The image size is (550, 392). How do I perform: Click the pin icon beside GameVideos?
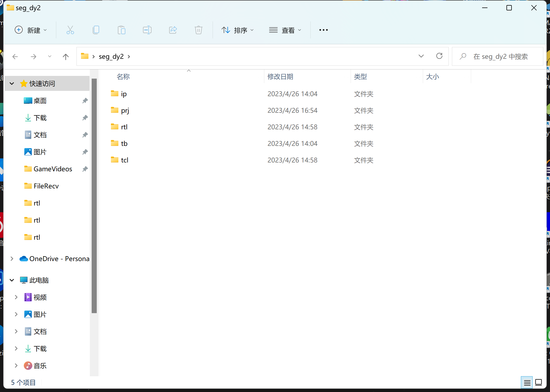point(85,169)
